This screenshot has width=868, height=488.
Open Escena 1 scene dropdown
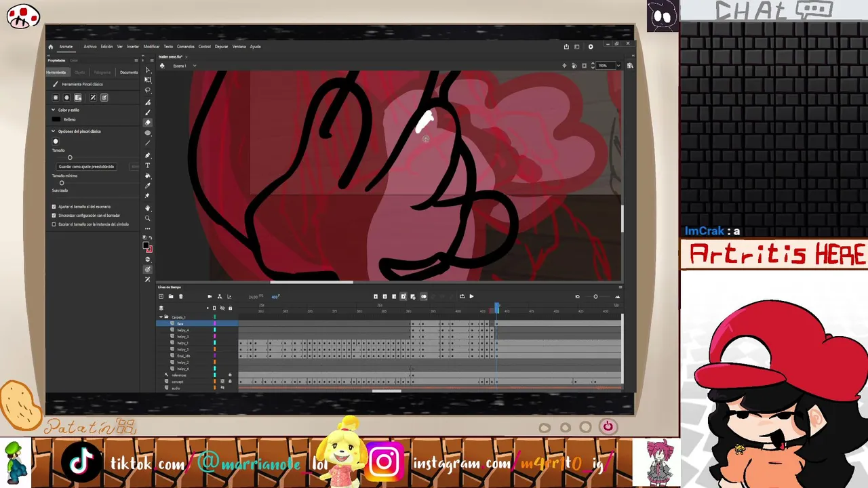pos(194,66)
